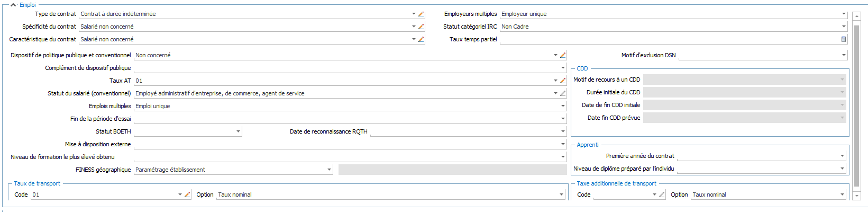Image resolution: width=868 pixels, height=212 pixels.
Task: Click the scrollbar down arrow
Action: point(857,196)
